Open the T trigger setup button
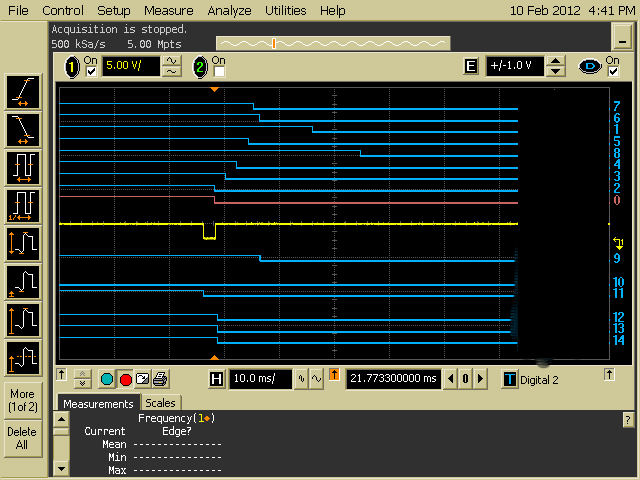 pyautogui.click(x=509, y=380)
